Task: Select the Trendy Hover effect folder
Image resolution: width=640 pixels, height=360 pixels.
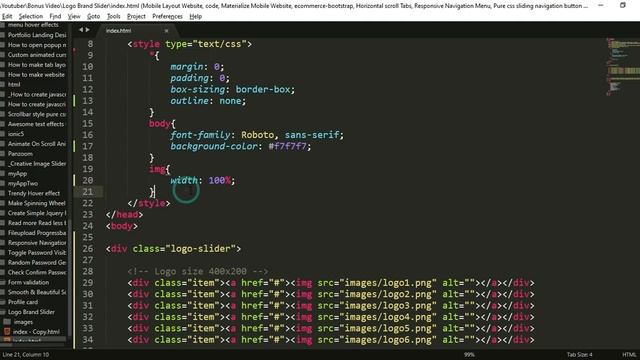Action: point(34,193)
